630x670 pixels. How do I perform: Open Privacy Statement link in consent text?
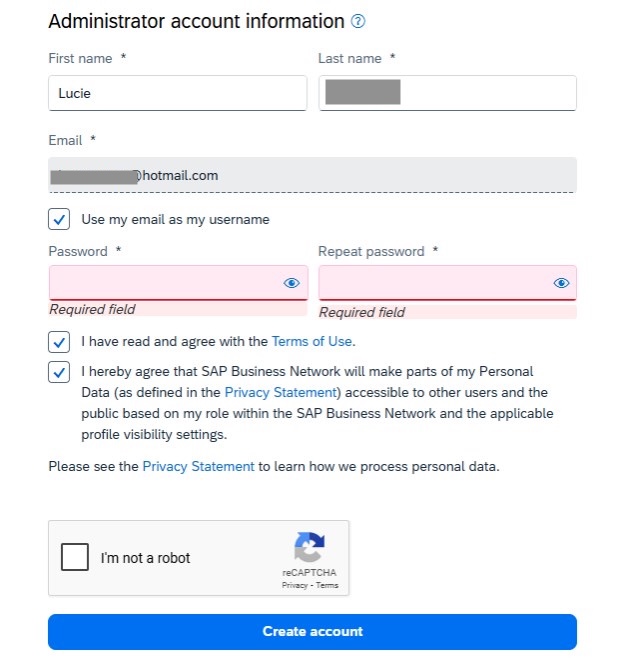coord(282,392)
